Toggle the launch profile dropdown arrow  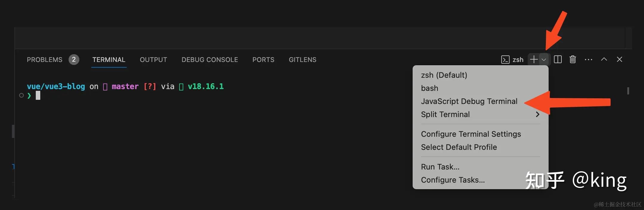click(544, 60)
